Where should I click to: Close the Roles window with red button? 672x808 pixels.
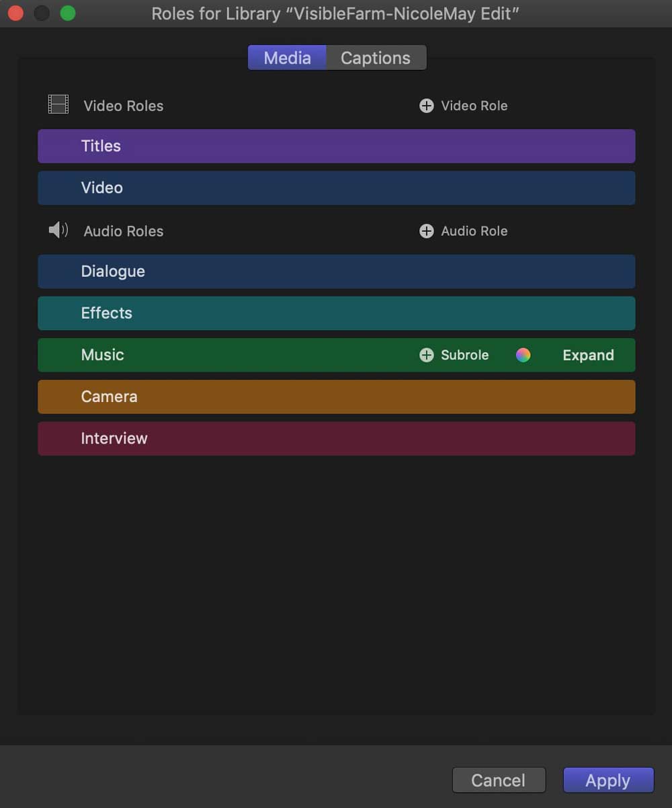point(15,13)
